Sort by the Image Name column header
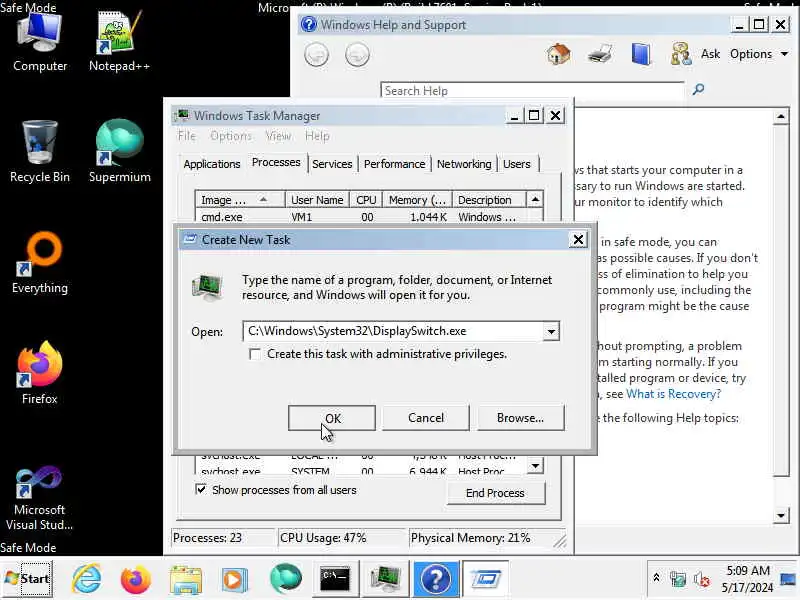 pyautogui.click(x=239, y=199)
